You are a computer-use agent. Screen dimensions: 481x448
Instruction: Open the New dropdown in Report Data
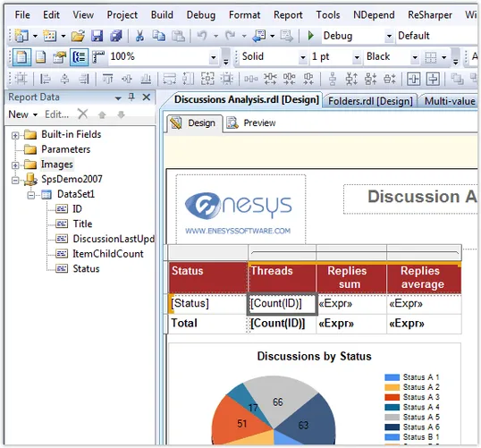tap(22, 114)
